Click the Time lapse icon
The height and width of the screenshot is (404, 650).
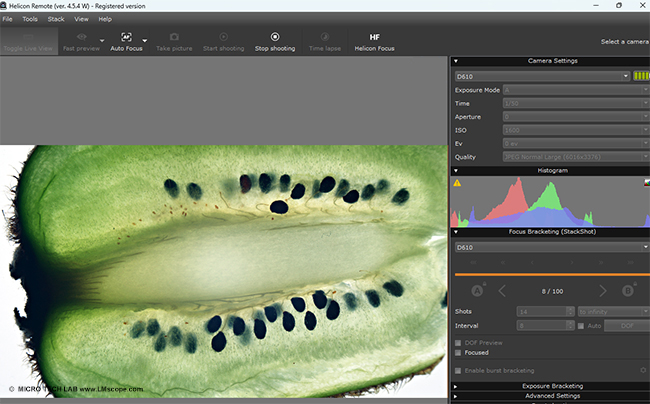[324, 37]
